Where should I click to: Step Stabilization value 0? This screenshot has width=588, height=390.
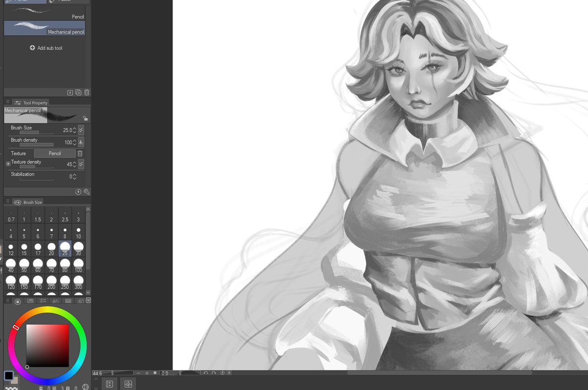point(74,177)
